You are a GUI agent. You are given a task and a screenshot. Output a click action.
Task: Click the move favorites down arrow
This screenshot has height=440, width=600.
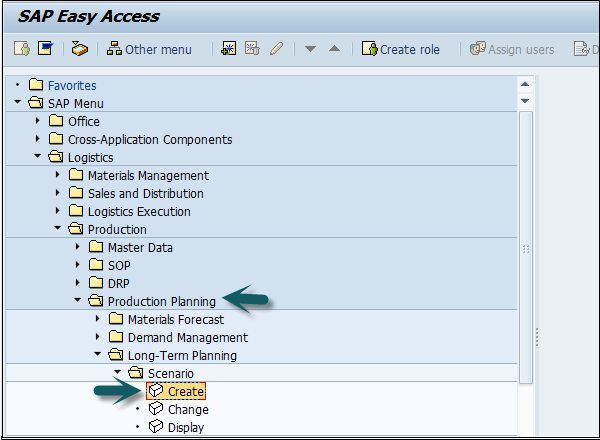(x=311, y=48)
